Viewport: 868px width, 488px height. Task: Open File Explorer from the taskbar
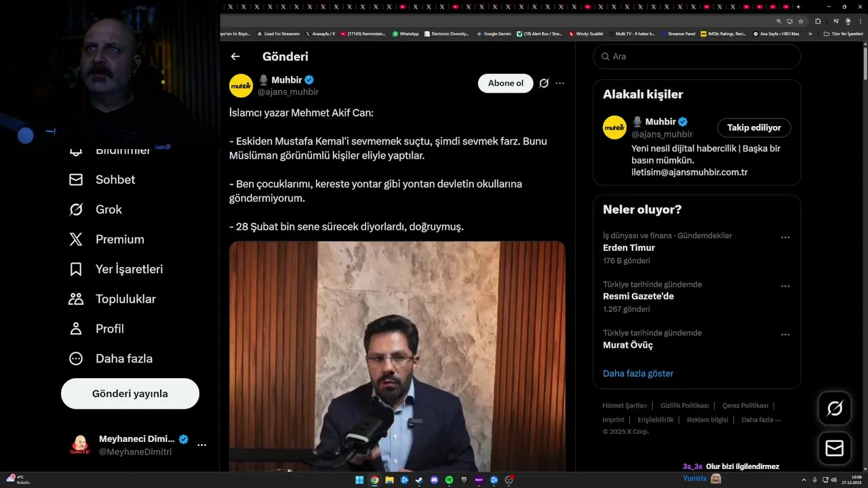coord(389,480)
